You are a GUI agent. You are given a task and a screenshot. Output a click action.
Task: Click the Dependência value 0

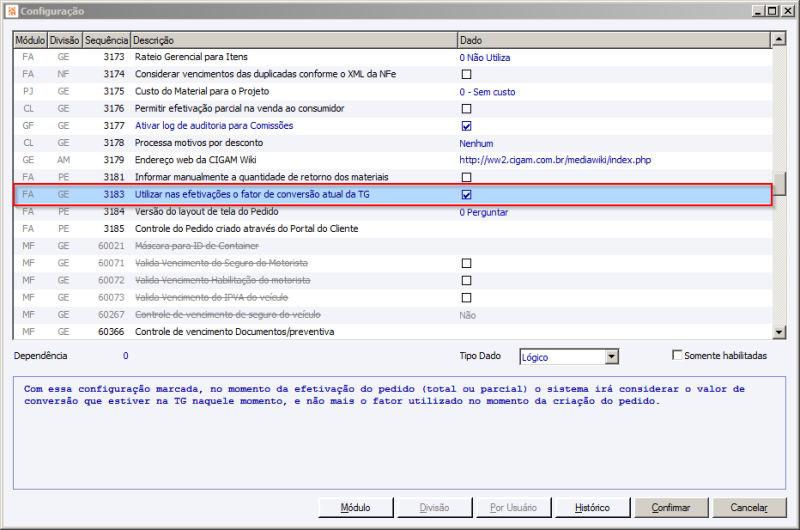coord(126,356)
